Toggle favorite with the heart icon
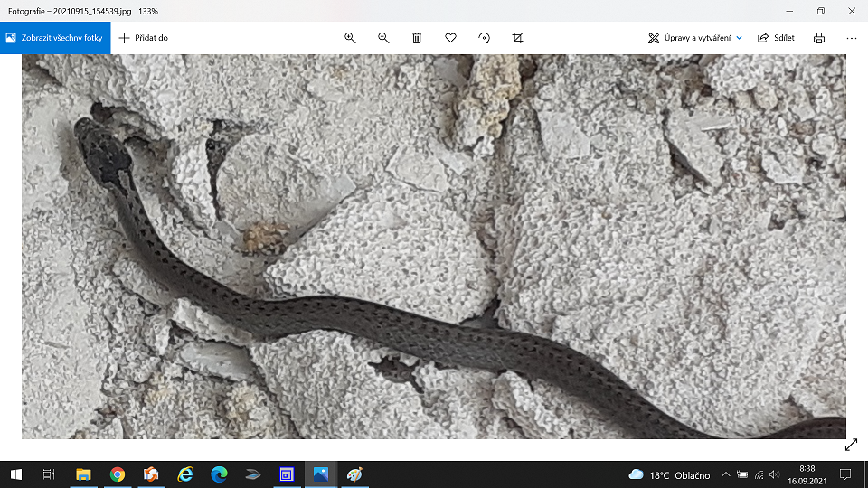This screenshot has height=488, width=868. [x=450, y=38]
